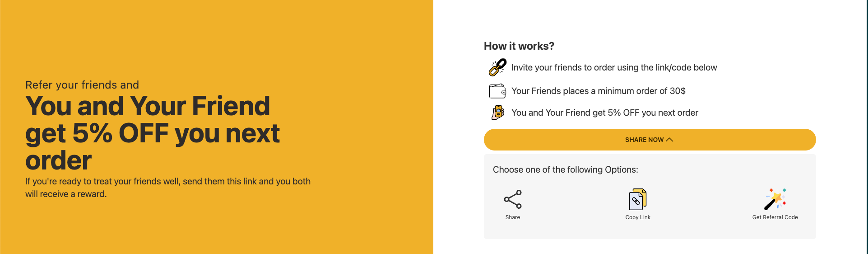Click Choose one of the following Options
868x254 pixels.
pos(566,169)
